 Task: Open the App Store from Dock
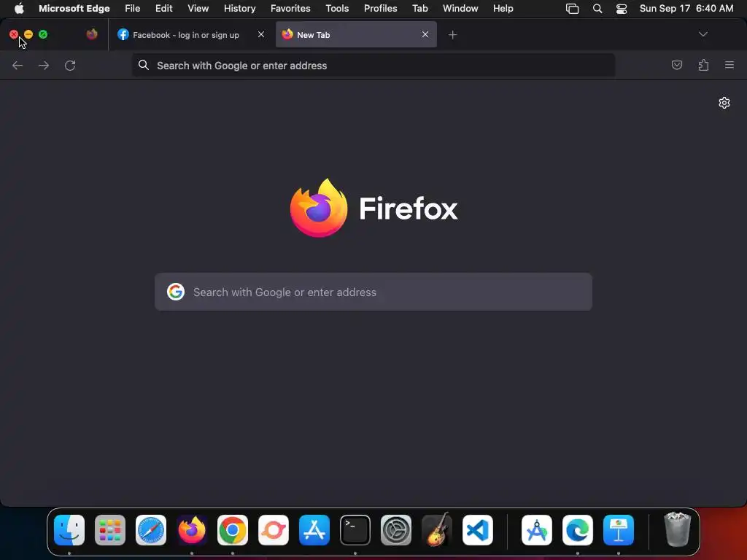coord(314,530)
